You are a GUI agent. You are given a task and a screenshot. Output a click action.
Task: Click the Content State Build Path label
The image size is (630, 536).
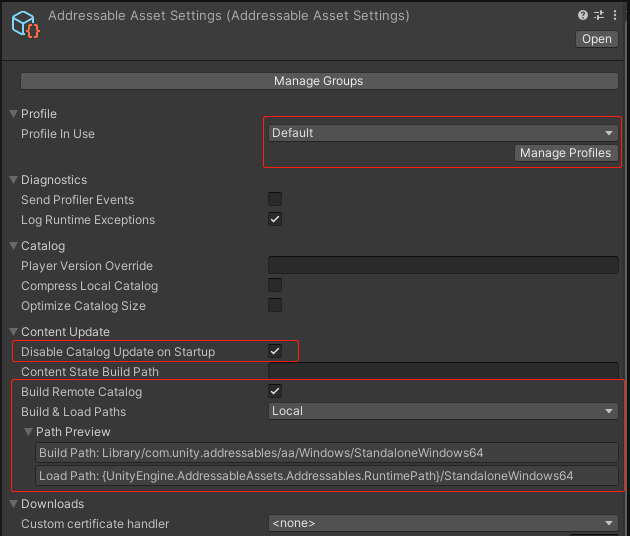tap(90, 372)
